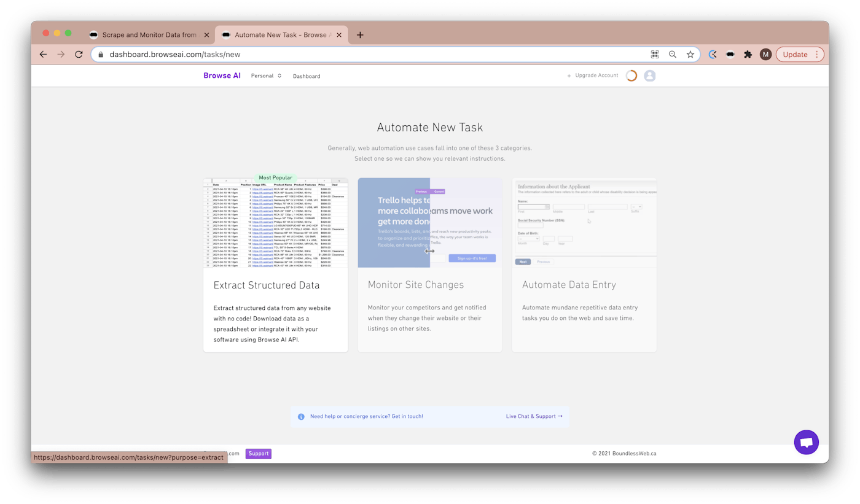Open the user account avatar menu

click(649, 76)
